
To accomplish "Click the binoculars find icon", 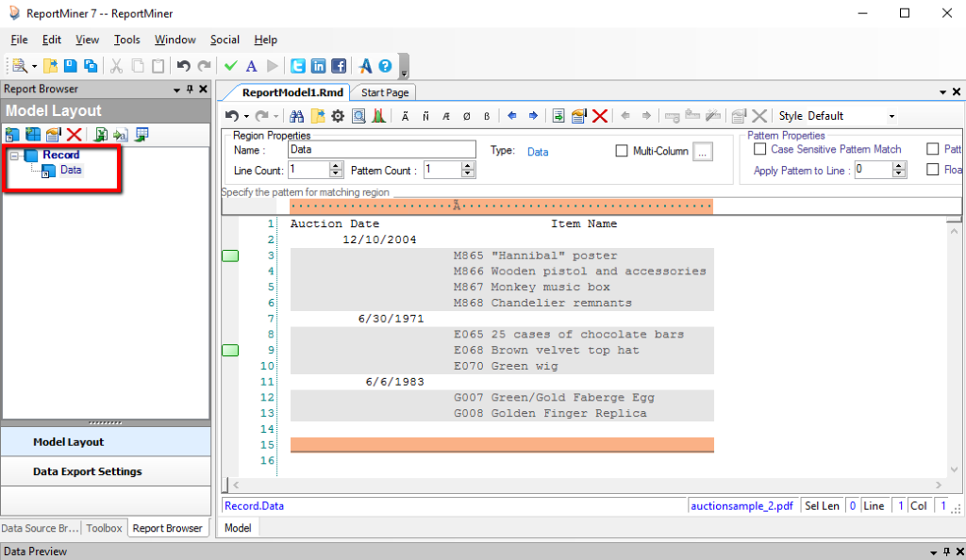I will pyautogui.click(x=296, y=116).
